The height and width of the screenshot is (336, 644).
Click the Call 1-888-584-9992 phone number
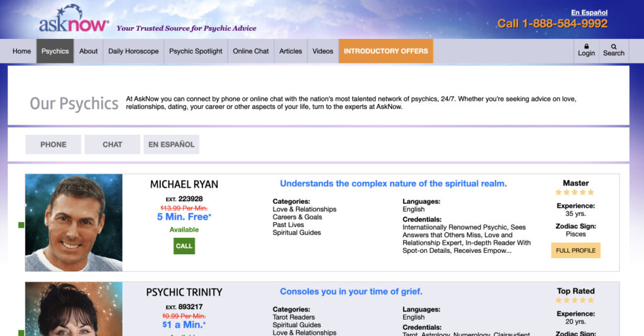pyautogui.click(x=552, y=23)
